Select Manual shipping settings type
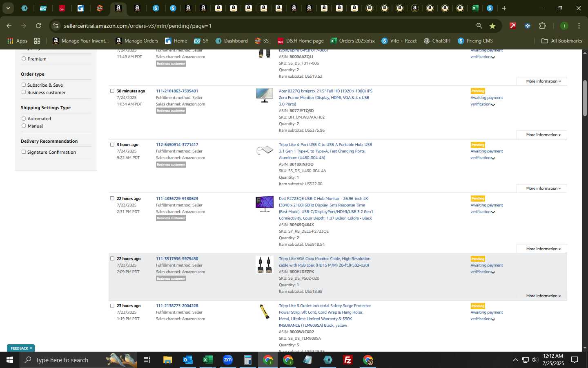588x368 pixels. coord(24,126)
